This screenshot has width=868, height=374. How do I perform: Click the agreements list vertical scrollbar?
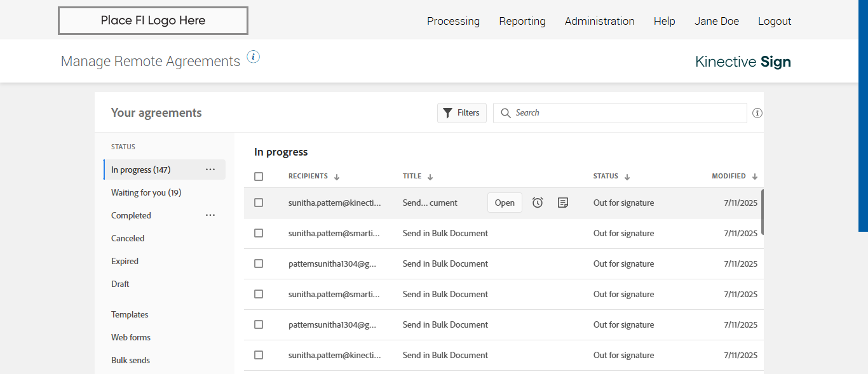(x=762, y=212)
